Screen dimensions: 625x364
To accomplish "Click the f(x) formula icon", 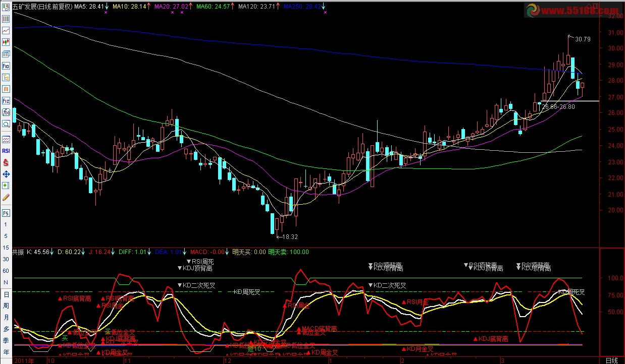I will click(6, 112).
